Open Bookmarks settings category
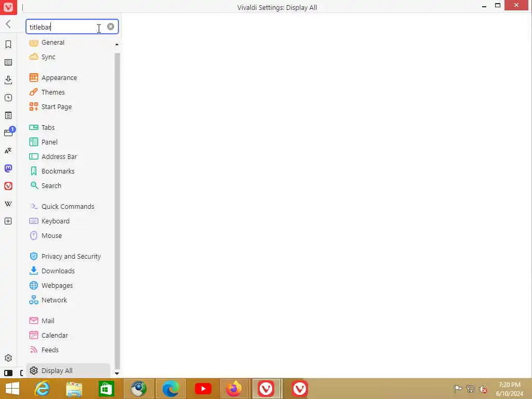This screenshot has height=399, width=532. point(68,171)
